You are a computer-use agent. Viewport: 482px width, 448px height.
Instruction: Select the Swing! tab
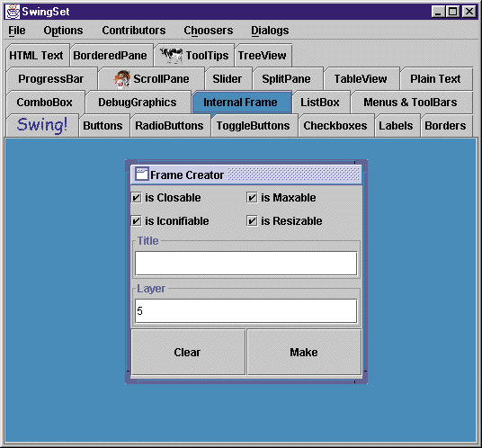[x=42, y=125]
